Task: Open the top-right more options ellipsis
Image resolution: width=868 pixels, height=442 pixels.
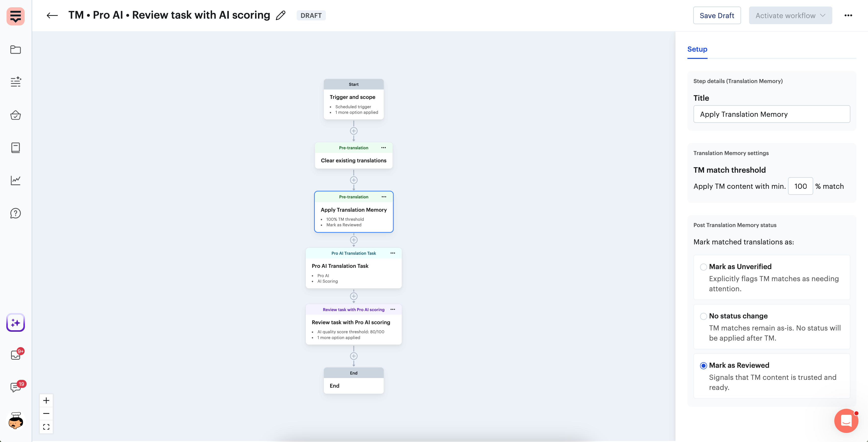Action: pos(848,16)
